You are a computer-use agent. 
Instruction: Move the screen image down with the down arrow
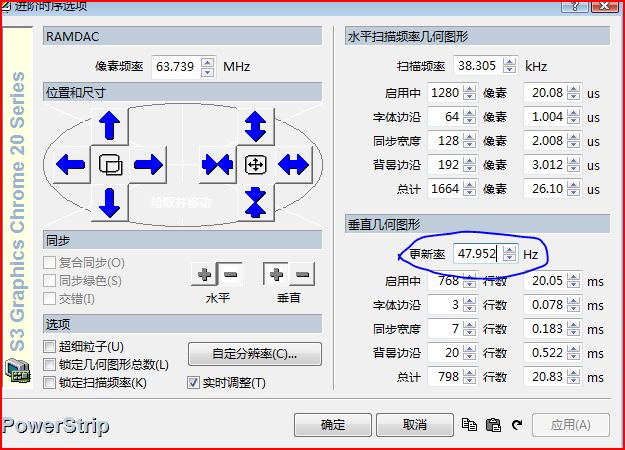(x=110, y=202)
